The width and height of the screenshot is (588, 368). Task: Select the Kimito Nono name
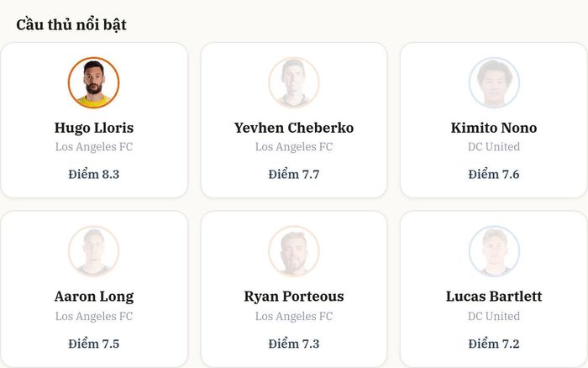point(494,128)
